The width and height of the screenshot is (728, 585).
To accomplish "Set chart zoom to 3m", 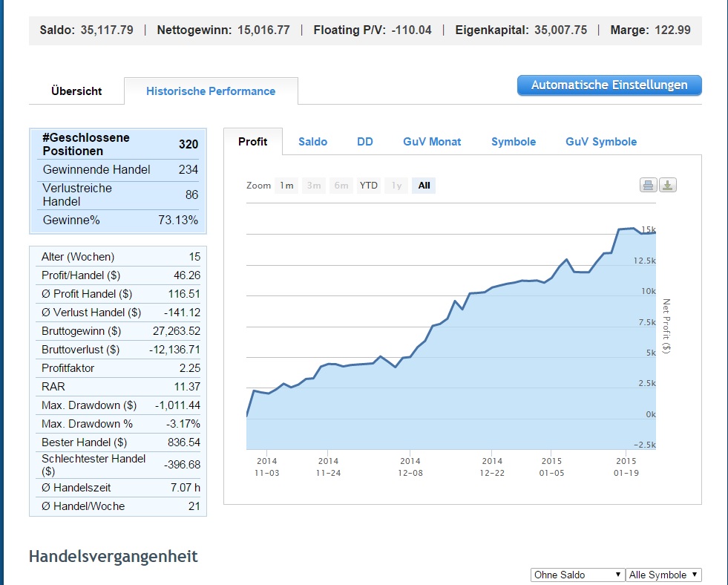I will click(x=314, y=186).
